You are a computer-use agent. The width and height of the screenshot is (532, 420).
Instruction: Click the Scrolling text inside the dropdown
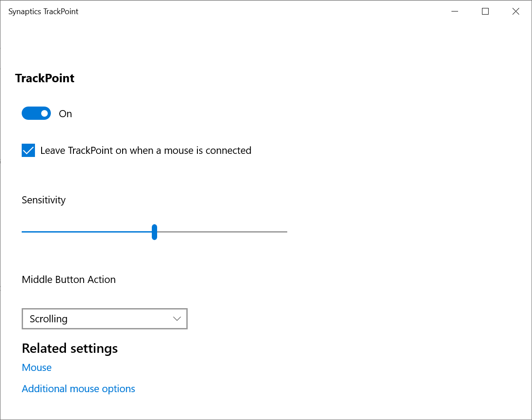tap(48, 318)
